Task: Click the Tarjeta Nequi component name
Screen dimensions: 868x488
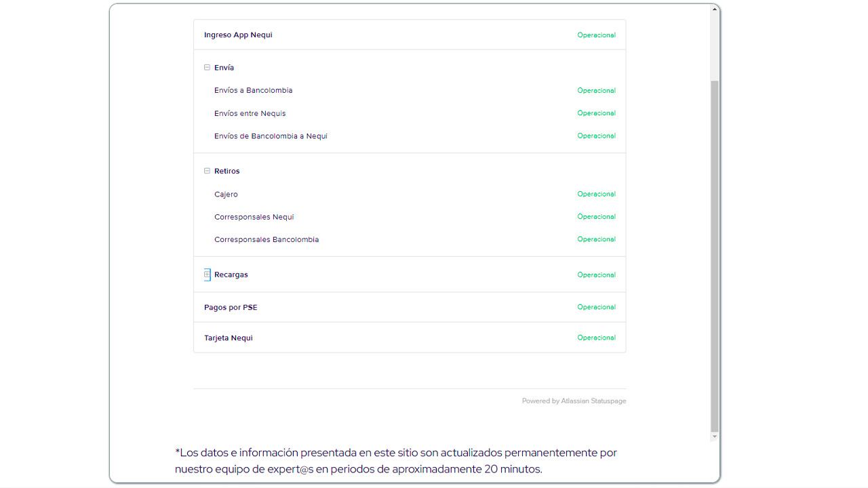Action: point(228,338)
